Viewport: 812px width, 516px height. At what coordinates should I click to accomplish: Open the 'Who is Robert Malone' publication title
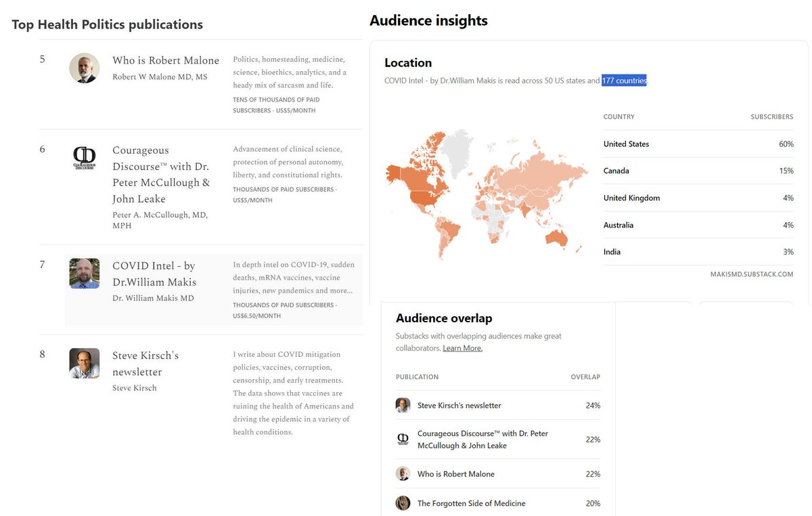coord(166,60)
